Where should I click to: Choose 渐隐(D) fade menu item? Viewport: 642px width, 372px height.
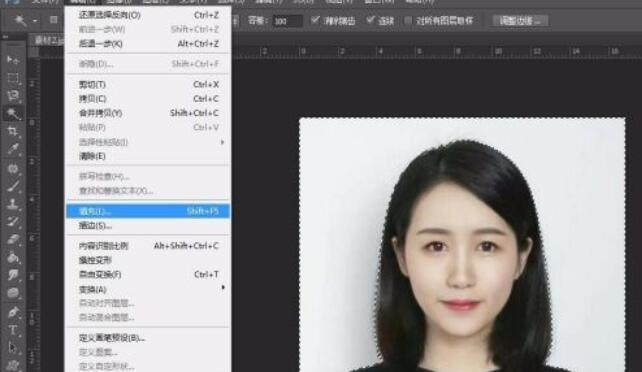148,64
